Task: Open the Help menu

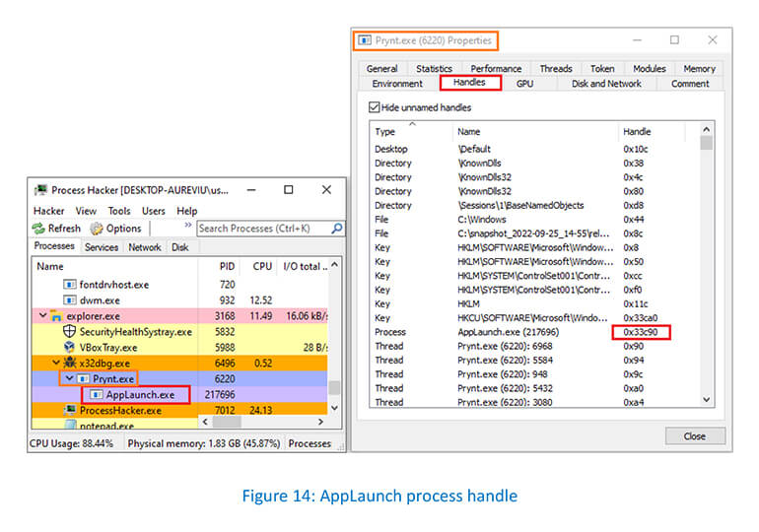Action: [x=187, y=211]
